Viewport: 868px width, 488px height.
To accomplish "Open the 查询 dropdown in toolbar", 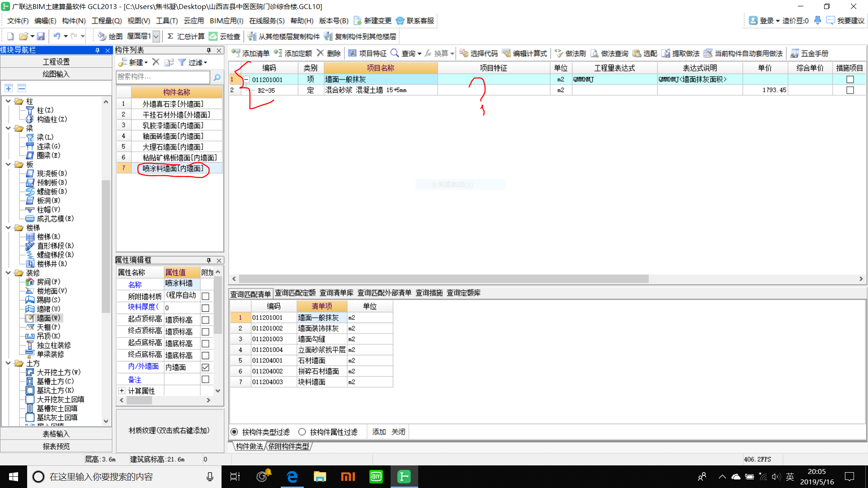I will click(x=420, y=53).
